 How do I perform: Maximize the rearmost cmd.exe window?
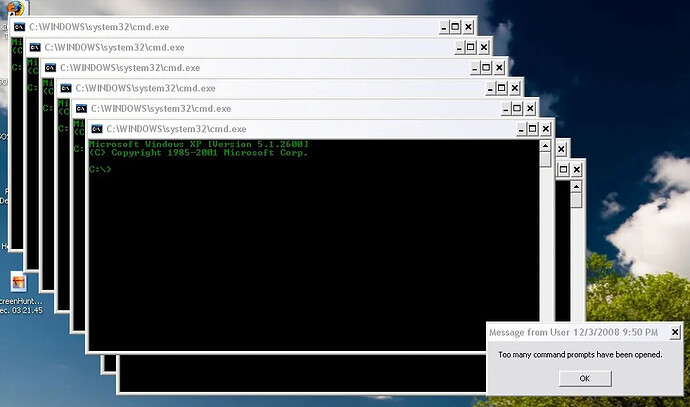(455, 27)
